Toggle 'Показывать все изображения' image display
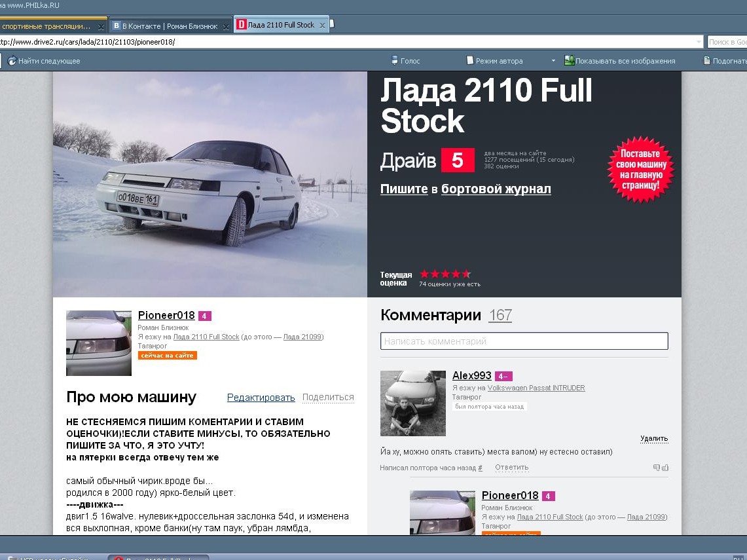Image resolution: width=747 pixels, height=560 pixels. click(619, 60)
